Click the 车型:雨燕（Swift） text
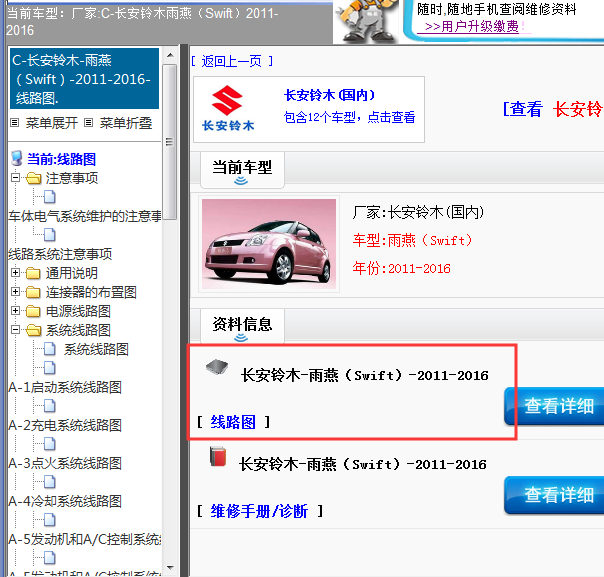Viewport: 604px width, 577px height. click(412, 240)
